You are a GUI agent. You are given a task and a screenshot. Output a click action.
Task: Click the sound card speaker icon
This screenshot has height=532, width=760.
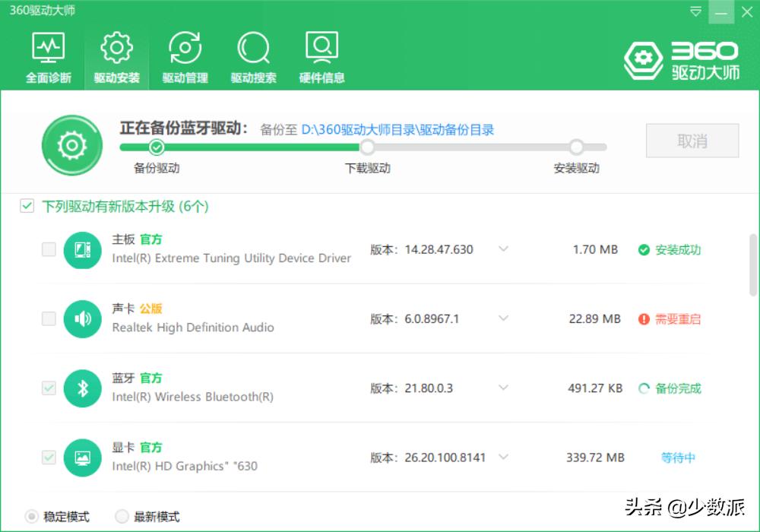click(83, 319)
